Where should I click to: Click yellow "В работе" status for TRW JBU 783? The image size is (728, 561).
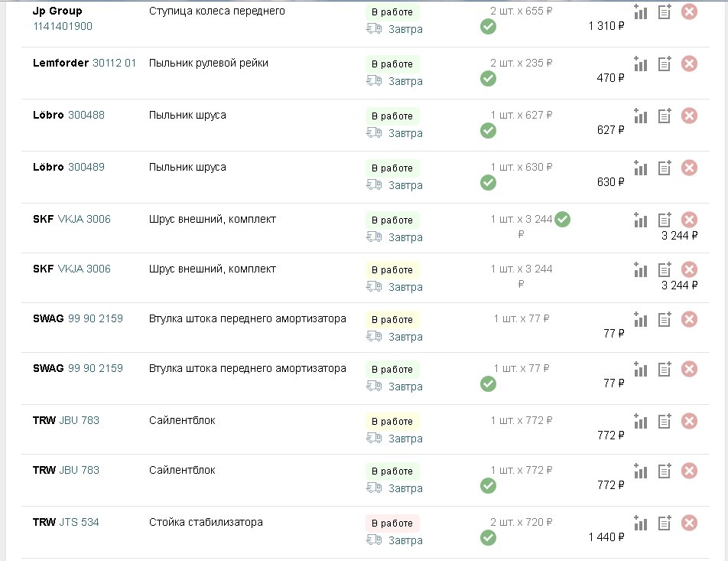point(392,422)
